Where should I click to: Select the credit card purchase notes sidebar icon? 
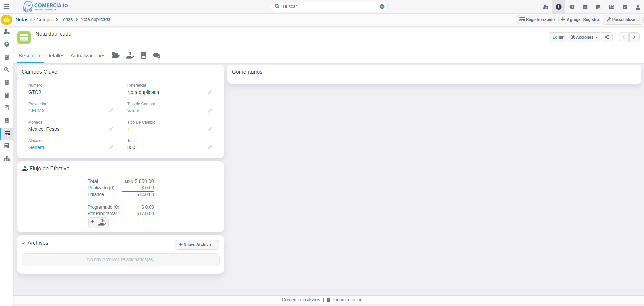(x=7, y=133)
